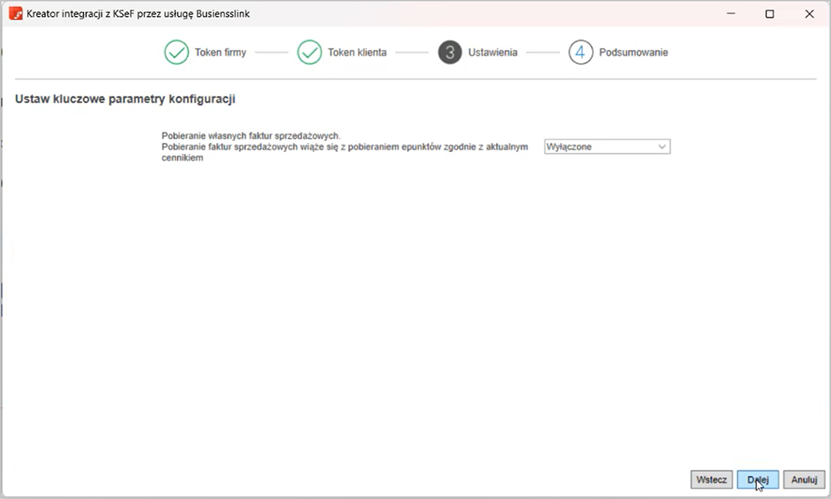The image size is (831, 499).
Task: Go to the Podsumowanie step label
Action: (633, 53)
